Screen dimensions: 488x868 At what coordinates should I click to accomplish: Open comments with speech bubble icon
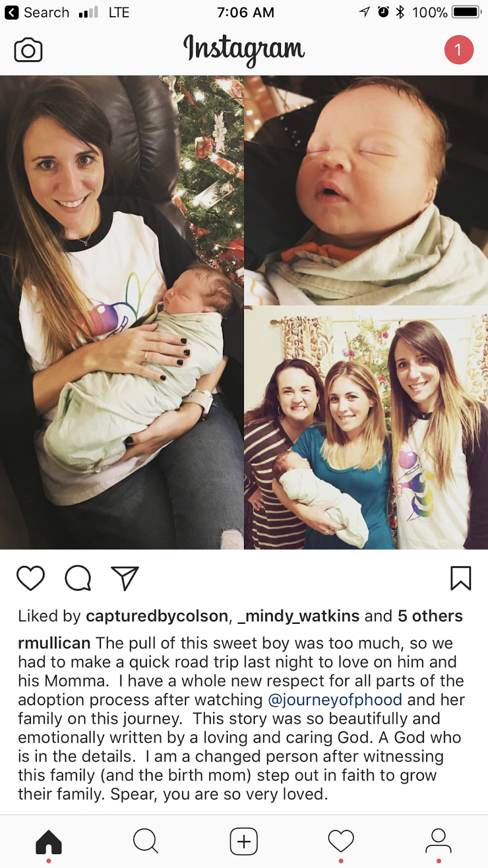pos(78,578)
